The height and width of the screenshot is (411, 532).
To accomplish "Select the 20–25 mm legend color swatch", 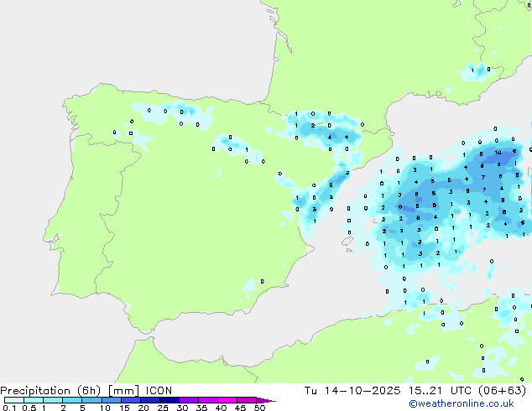I will tap(149, 400).
